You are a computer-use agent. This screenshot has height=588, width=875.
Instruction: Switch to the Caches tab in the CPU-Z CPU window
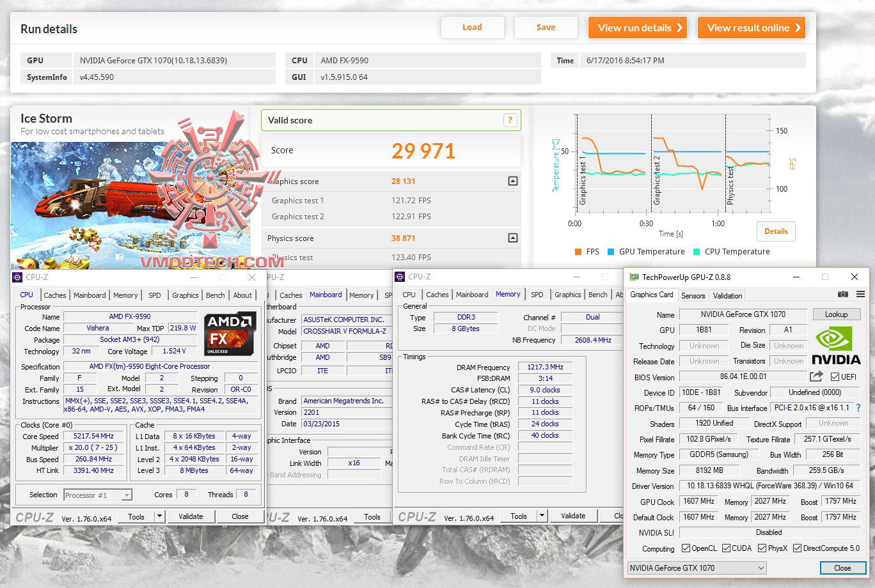point(55,295)
